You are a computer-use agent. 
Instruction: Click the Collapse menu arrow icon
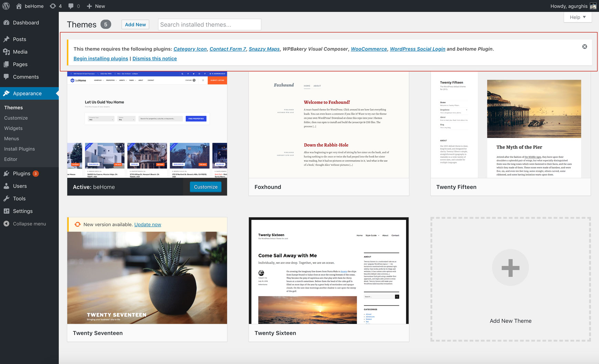(7, 224)
